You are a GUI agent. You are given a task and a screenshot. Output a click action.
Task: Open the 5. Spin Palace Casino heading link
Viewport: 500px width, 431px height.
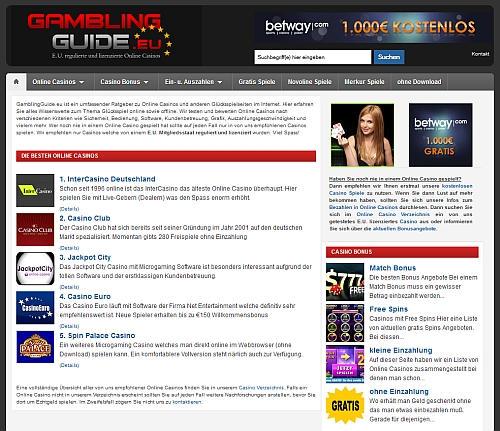tap(97, 336)
